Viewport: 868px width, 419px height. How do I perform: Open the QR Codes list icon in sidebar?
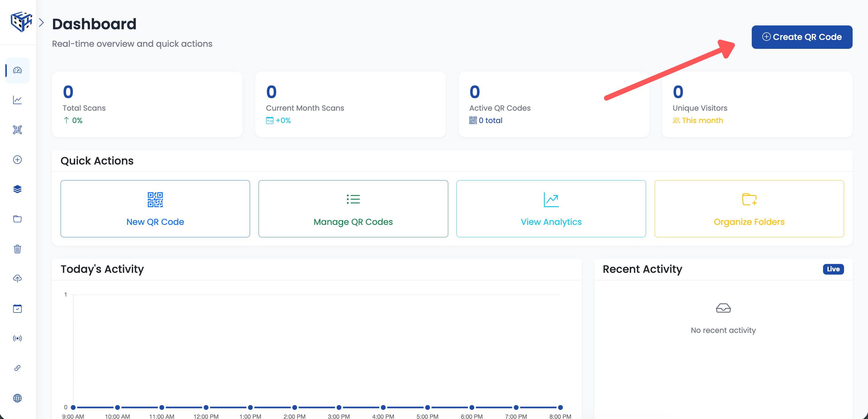click(17, 130)
